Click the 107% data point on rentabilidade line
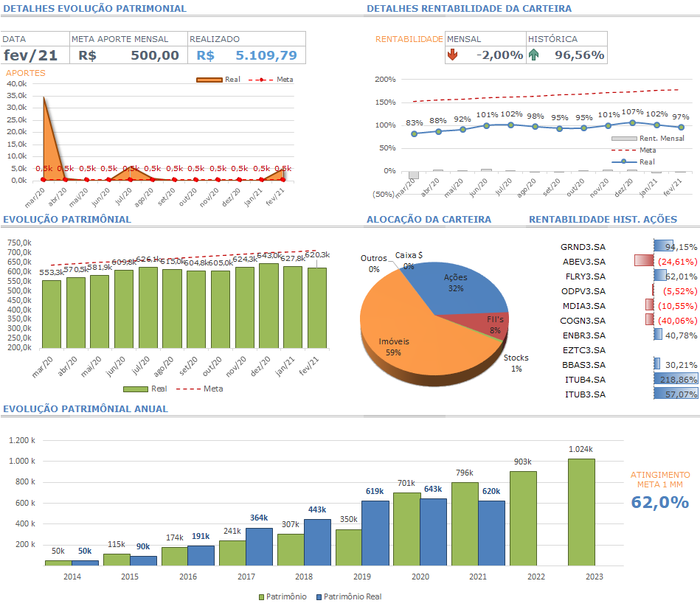This screenshot has height=609, width=700. click(632, 122)
